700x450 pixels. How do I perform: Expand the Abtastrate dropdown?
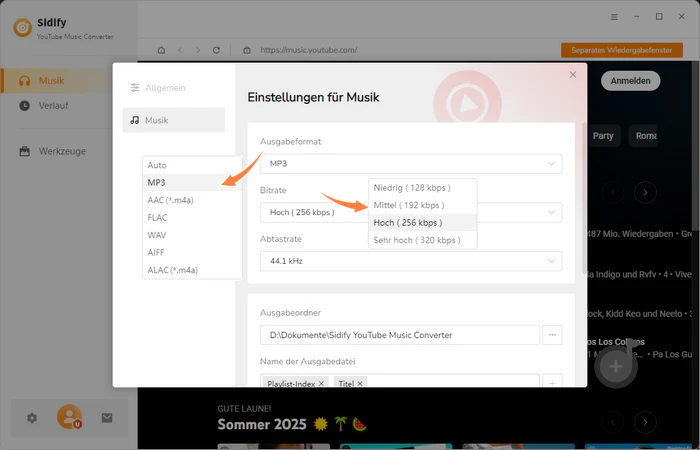pos(411,261)
